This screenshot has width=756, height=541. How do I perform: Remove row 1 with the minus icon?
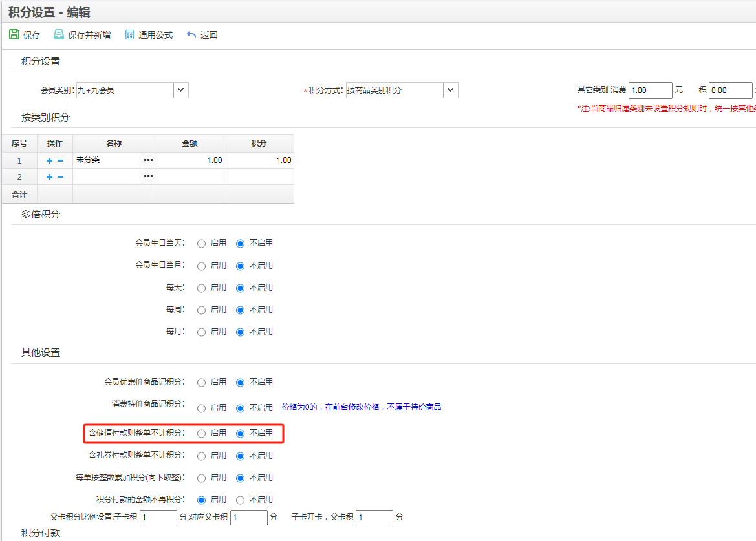[x=60, y=160]
